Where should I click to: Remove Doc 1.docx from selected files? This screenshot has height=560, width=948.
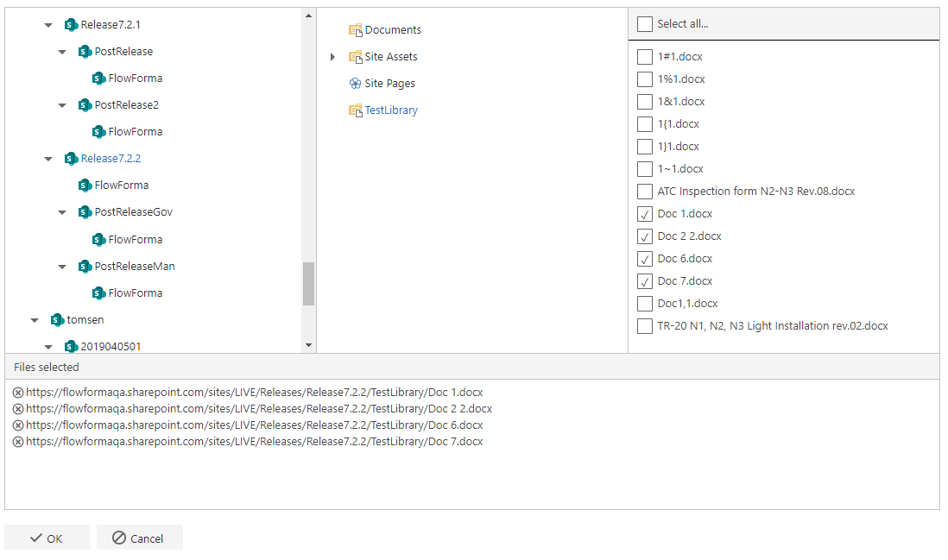click(18, 393)
